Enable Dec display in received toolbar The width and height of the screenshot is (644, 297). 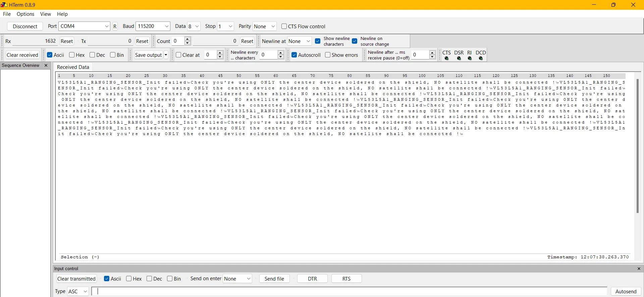pos(92,55)
